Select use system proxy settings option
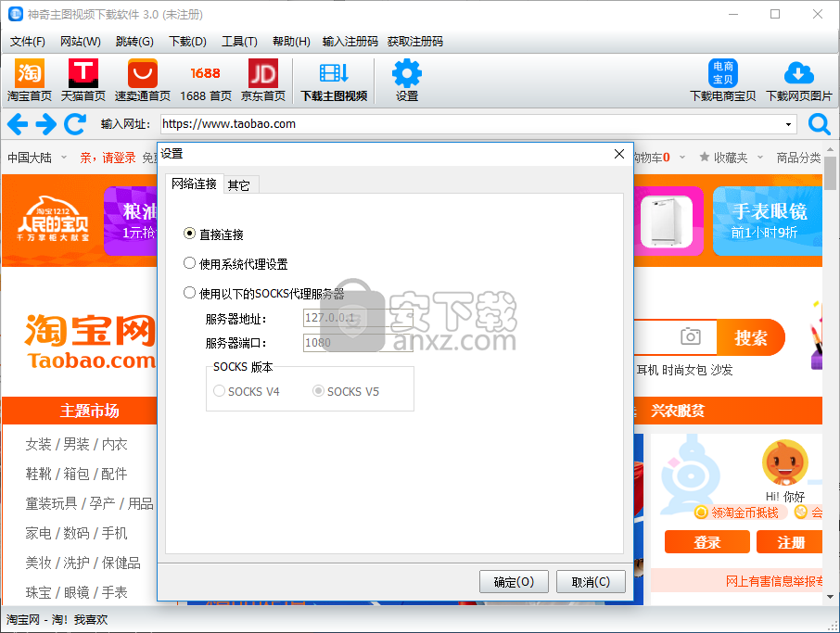840x633 pixels. 189,263
